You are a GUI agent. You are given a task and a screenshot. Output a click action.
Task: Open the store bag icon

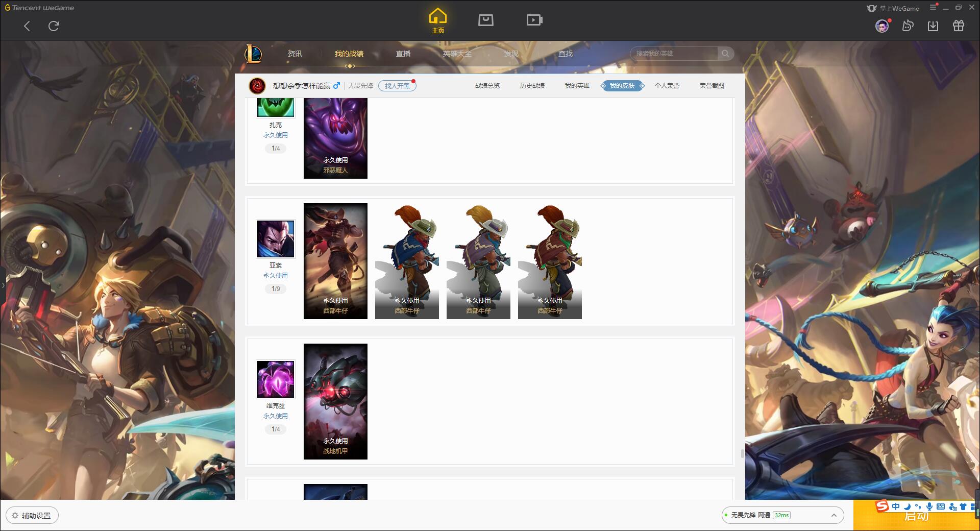pos(486,20)
